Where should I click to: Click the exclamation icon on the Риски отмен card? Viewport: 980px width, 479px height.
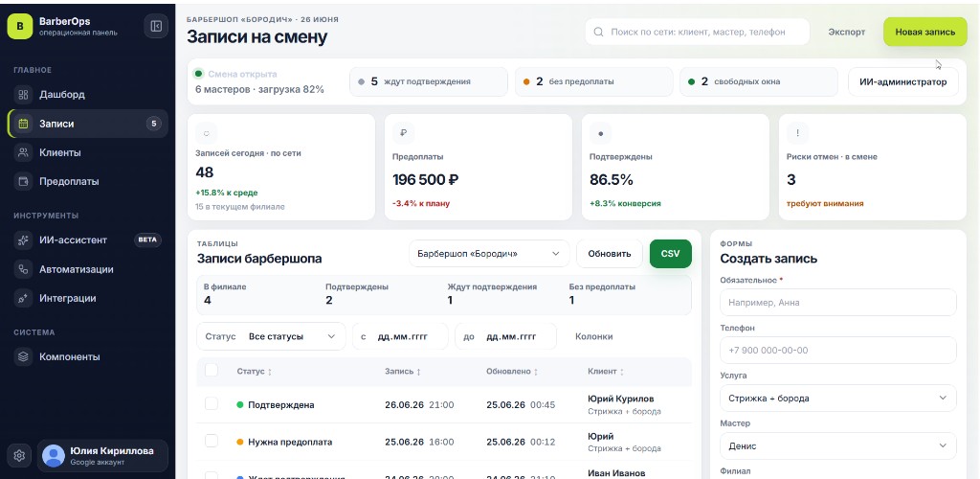[797, 133]
